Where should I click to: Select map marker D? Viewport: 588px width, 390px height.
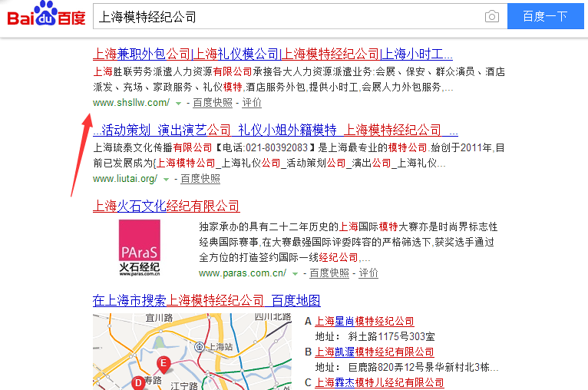tap(138, 383)
